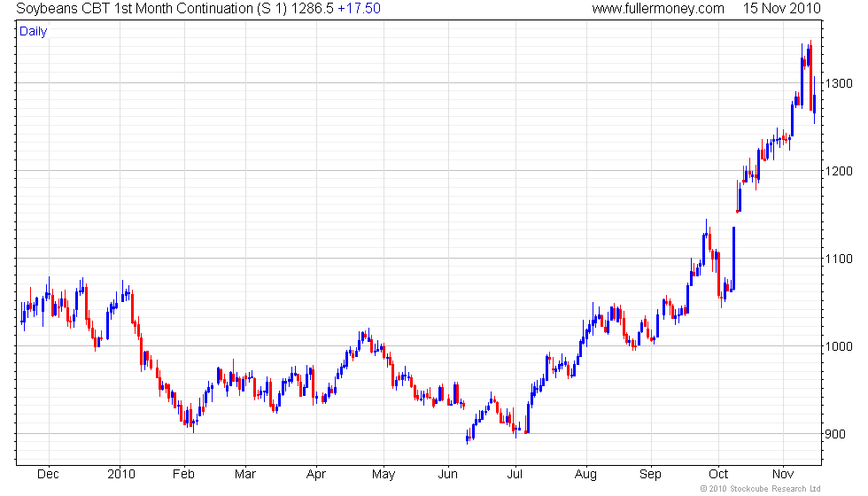Click the Jun label on time axis
Screen dimensions: 868x496
tap(448, 475)
